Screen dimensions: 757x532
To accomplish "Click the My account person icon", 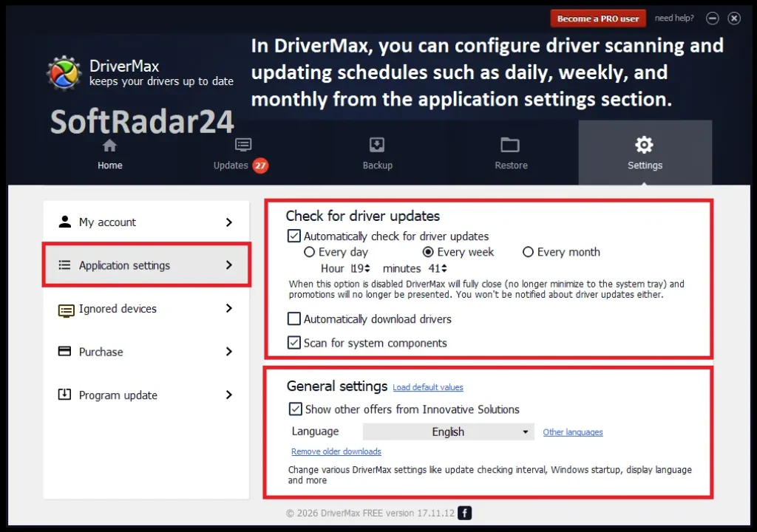I will click(65, 222).
